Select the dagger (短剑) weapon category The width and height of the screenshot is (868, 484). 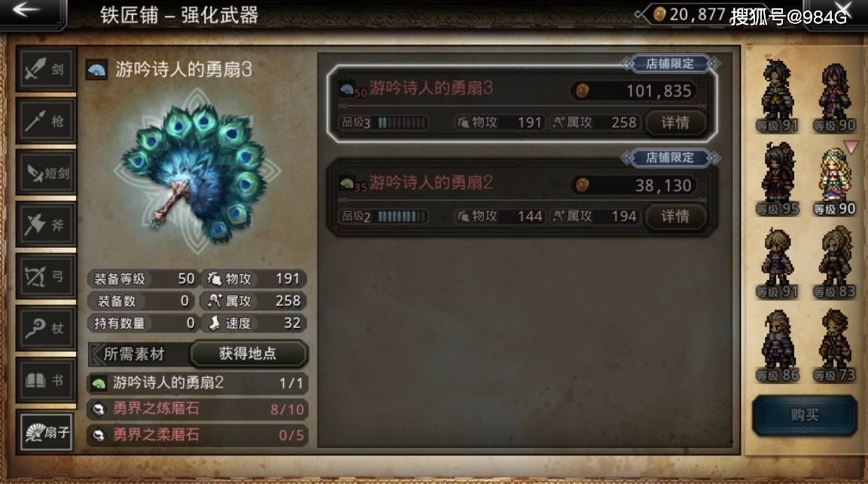tap(46, 173)
